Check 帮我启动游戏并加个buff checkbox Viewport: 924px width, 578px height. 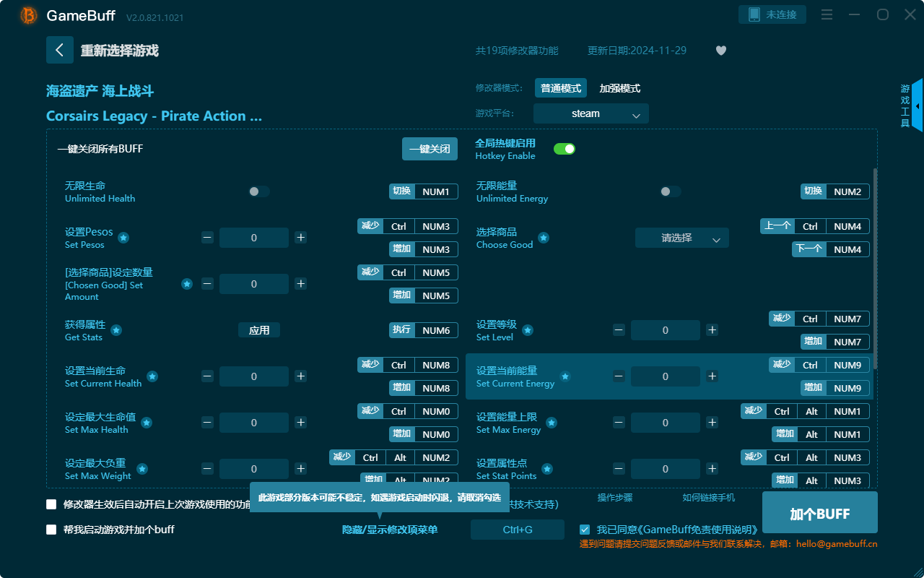point(51,530)
